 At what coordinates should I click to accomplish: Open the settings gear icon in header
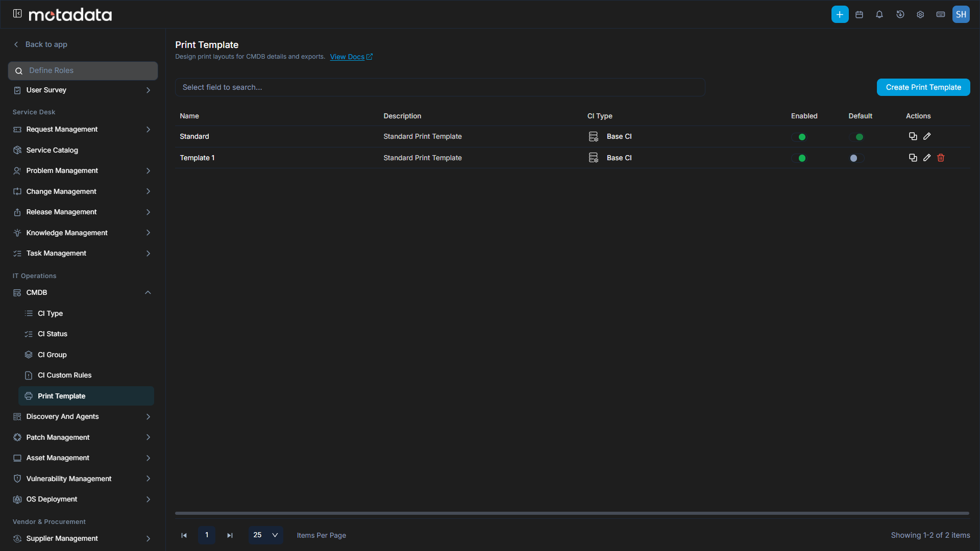(x=920, y=14)
